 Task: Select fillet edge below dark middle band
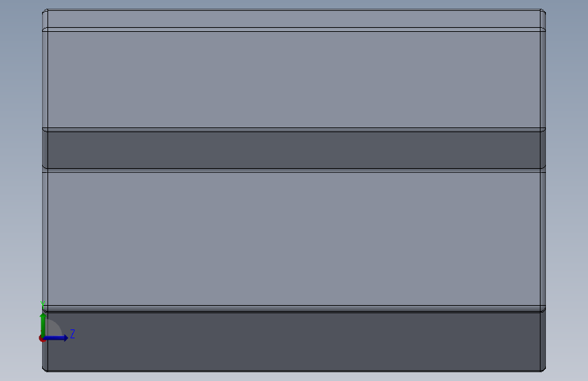(x=294, y=170)
